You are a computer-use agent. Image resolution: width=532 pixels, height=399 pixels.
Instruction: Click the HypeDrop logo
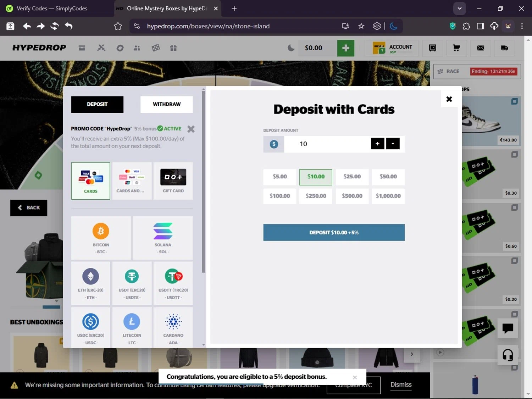pos(39,48)
